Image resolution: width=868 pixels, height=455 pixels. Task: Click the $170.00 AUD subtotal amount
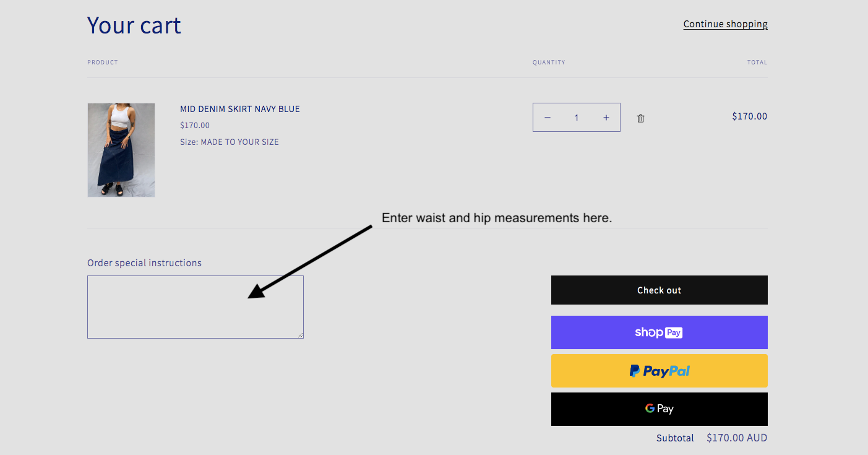click(x=736, y=438)
